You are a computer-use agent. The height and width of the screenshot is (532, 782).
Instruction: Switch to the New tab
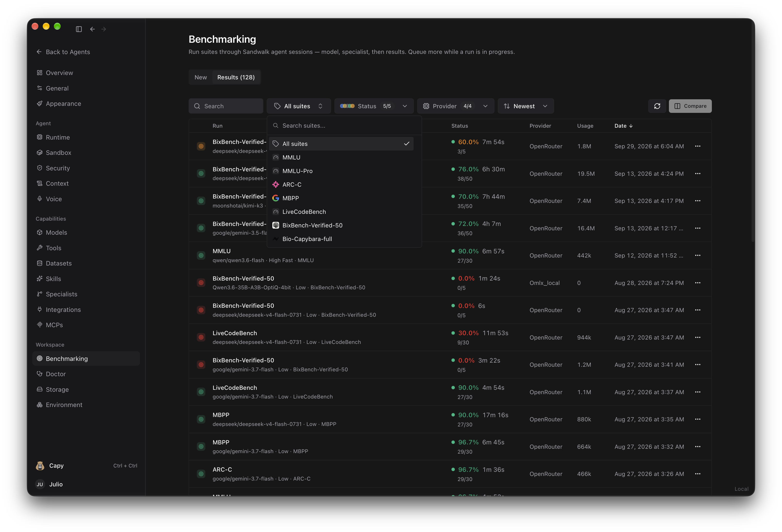click(x=200, y=77)
